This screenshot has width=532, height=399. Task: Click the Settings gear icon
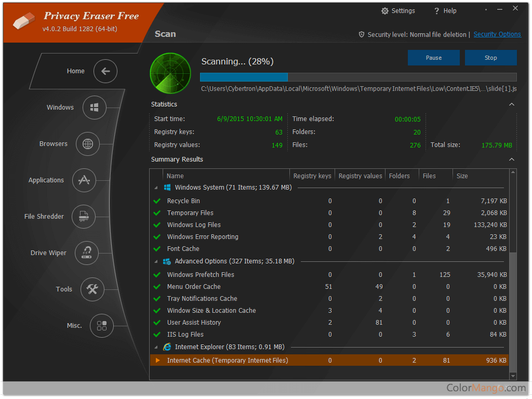[x=384, y=11]
